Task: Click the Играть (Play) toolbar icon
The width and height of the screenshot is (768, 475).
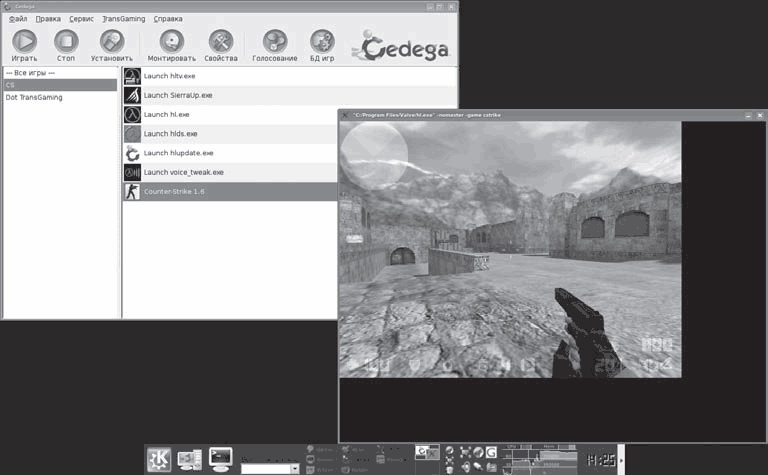Action: 25,42
